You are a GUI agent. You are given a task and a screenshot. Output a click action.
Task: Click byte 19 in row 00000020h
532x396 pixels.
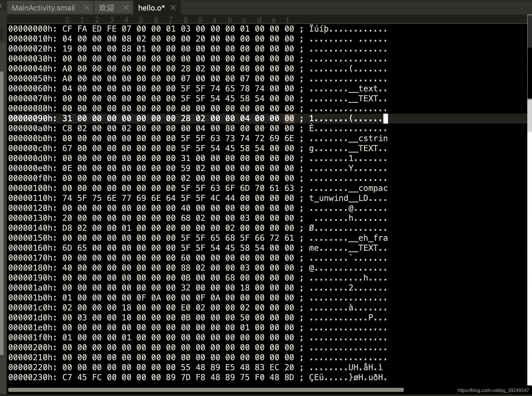point(67,49)
